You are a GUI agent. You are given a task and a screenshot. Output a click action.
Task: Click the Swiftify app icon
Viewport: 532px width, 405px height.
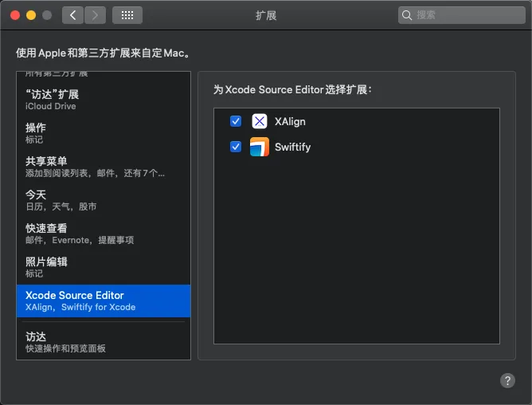click(x=260, y=147)
